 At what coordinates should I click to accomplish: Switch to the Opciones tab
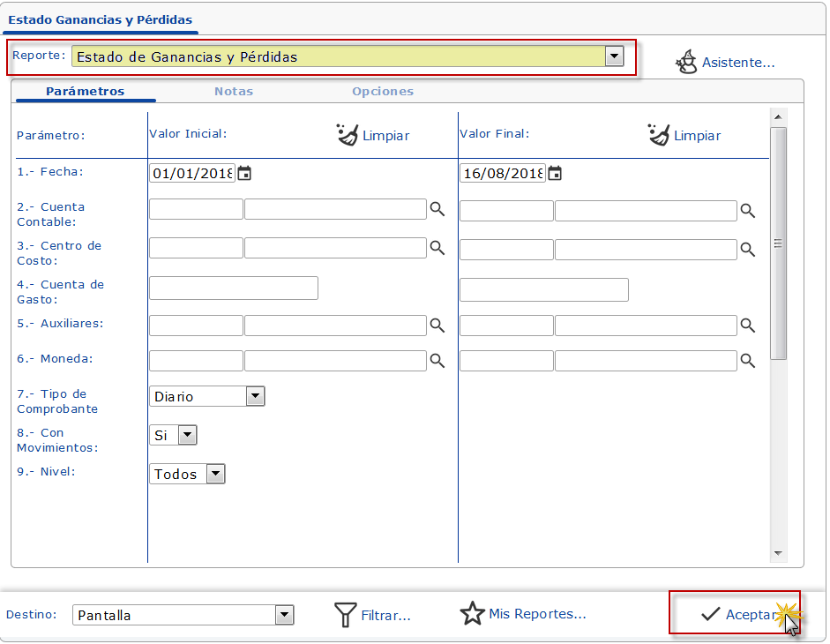(x=382, y=91)
